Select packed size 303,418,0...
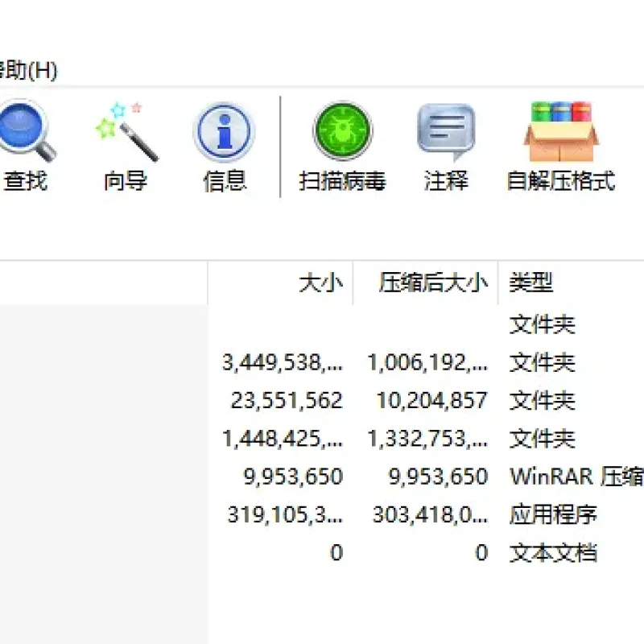 430,514
